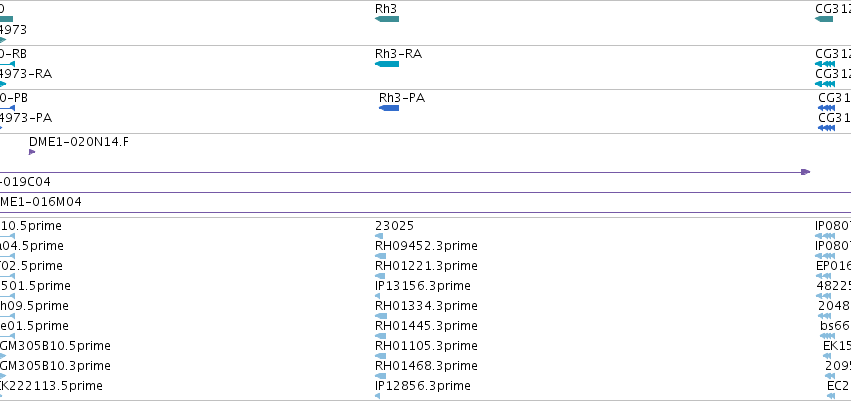Screen dimensions: 851x401
Task: Click the glyph under RH01445.3prime
Action: pyautogui.click(x=380, y=336)
